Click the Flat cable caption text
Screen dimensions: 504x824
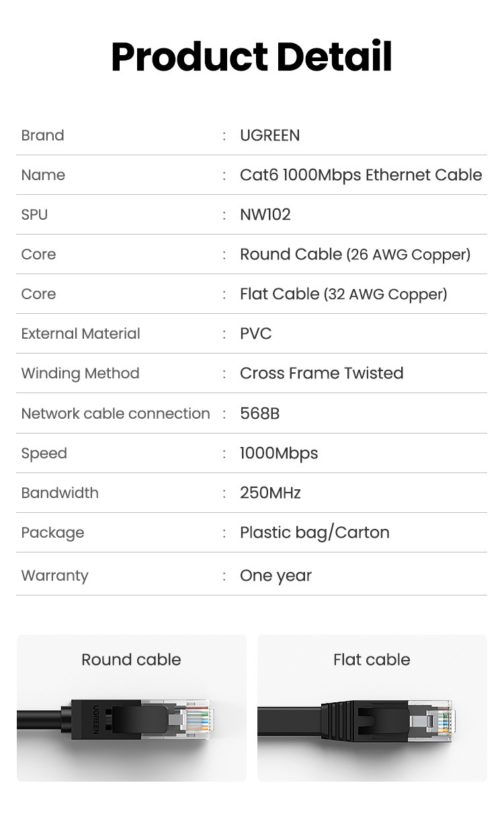372,659
